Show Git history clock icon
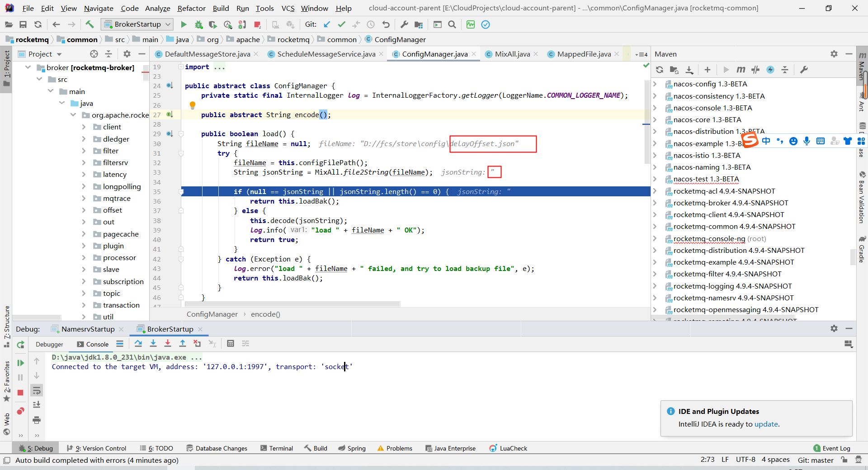 [371, 24]
